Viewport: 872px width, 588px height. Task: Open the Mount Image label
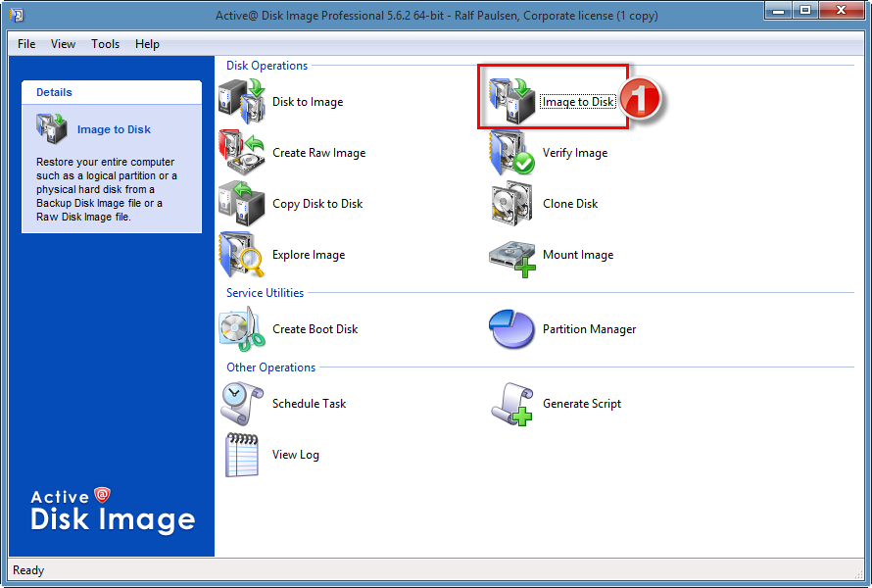point(578,256)
